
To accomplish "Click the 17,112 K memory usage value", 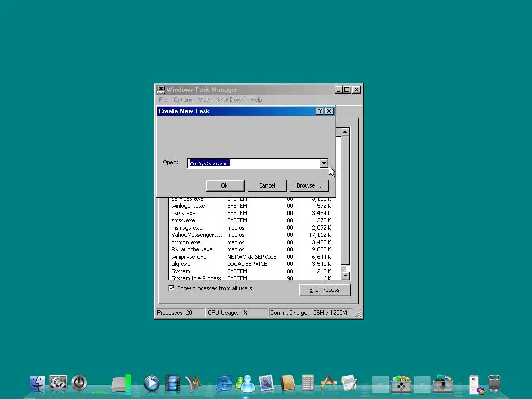I will [320, 235].
